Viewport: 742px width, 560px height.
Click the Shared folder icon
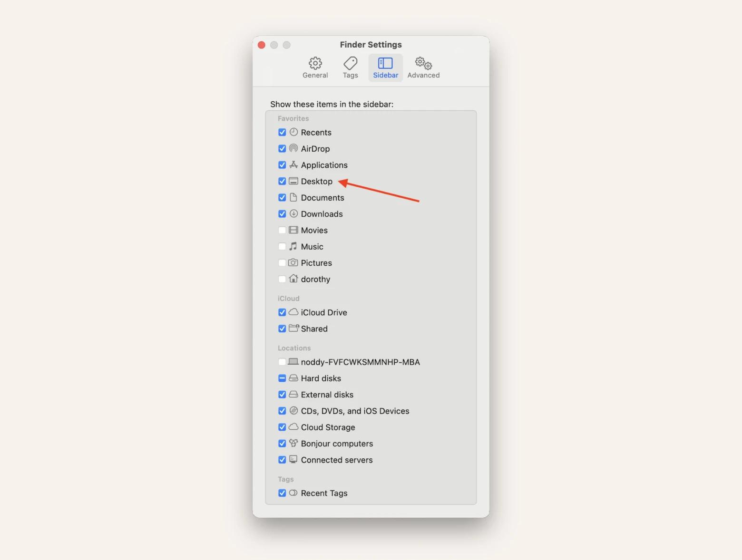[x=294, y=328]
